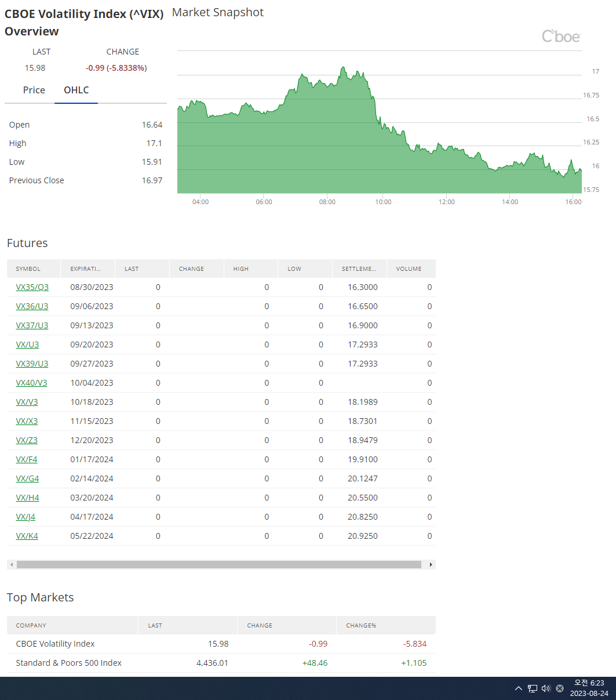Click the 20.9250 settlement value
This screenshot has width=616, height=700.
[x=363, y=536]
